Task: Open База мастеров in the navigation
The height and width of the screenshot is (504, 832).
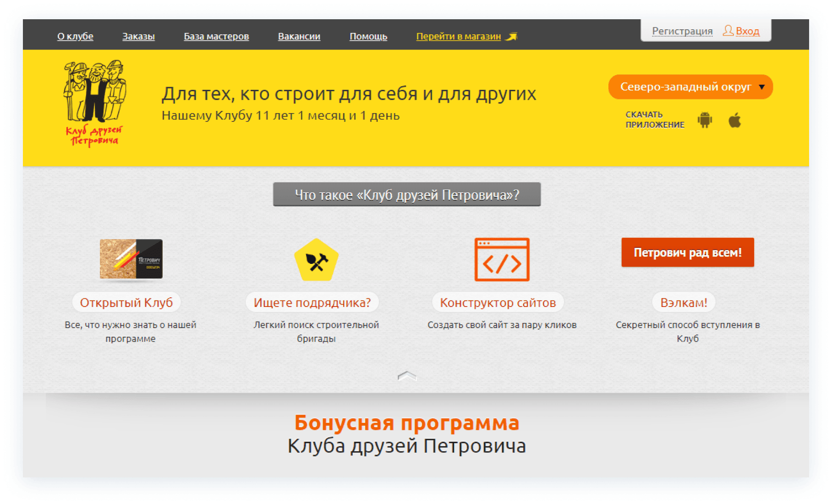Action: click(216, 36)
